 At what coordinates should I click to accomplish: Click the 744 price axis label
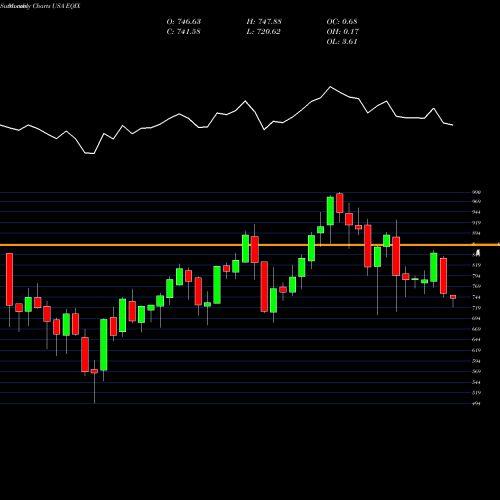(477, 297)
